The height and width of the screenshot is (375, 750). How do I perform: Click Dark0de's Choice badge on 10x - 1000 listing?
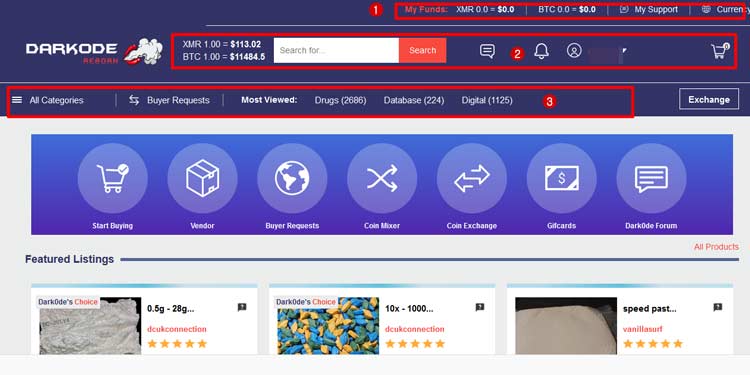click(x=306, y=302)
